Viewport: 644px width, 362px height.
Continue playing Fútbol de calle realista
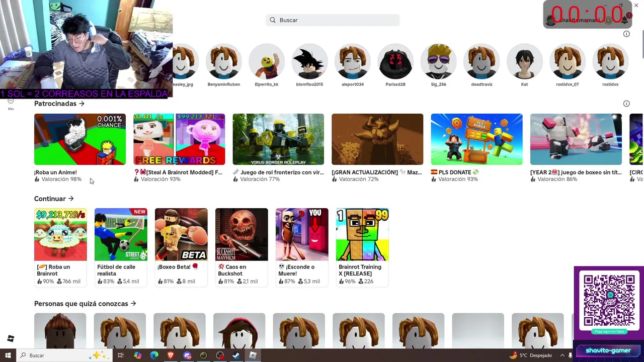click(121, 234)
